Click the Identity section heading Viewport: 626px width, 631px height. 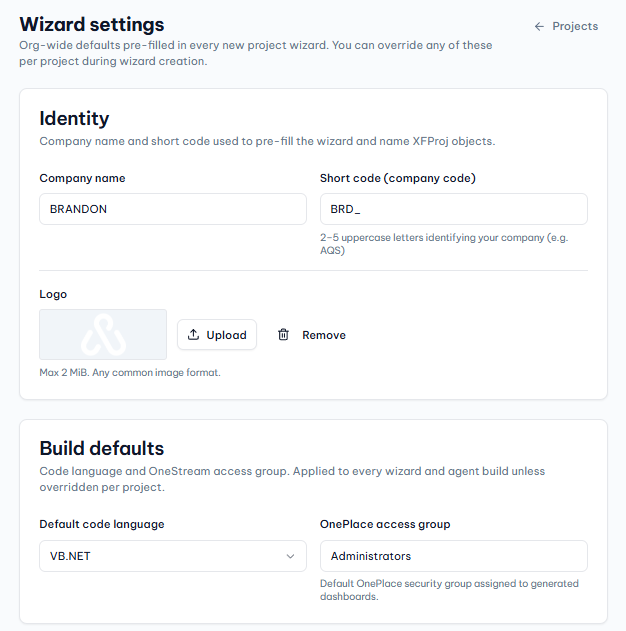[74, 119]
